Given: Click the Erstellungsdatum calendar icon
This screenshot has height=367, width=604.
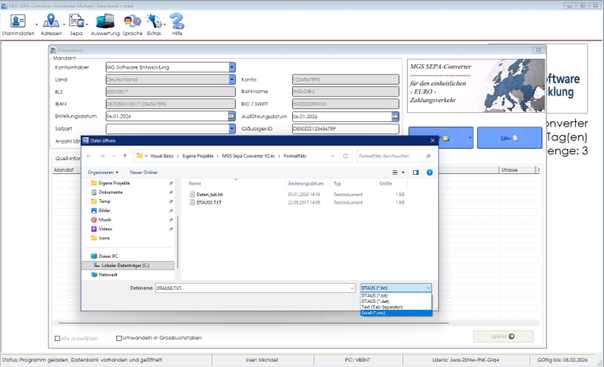Looking at the screenshot, I should (x=232, y=116).
